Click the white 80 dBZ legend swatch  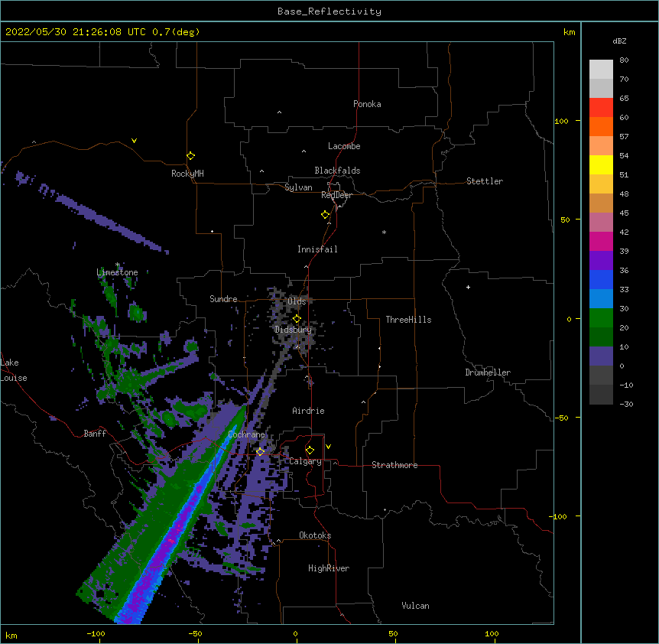[601, 70]
